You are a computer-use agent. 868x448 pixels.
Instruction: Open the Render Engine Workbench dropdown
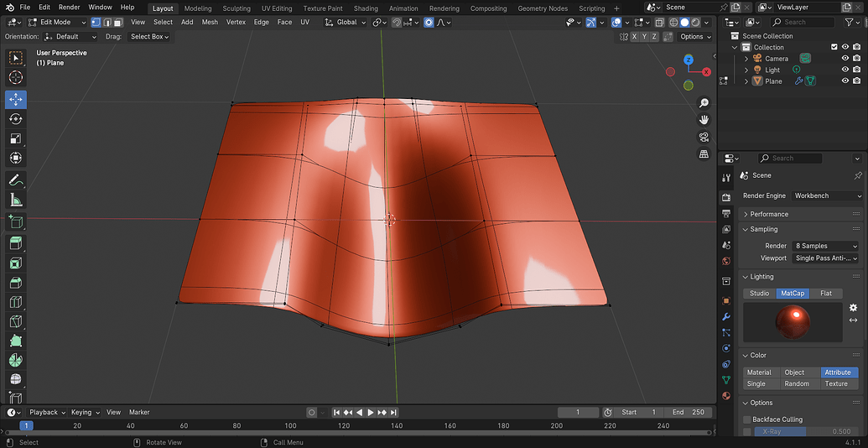(827, 195)
